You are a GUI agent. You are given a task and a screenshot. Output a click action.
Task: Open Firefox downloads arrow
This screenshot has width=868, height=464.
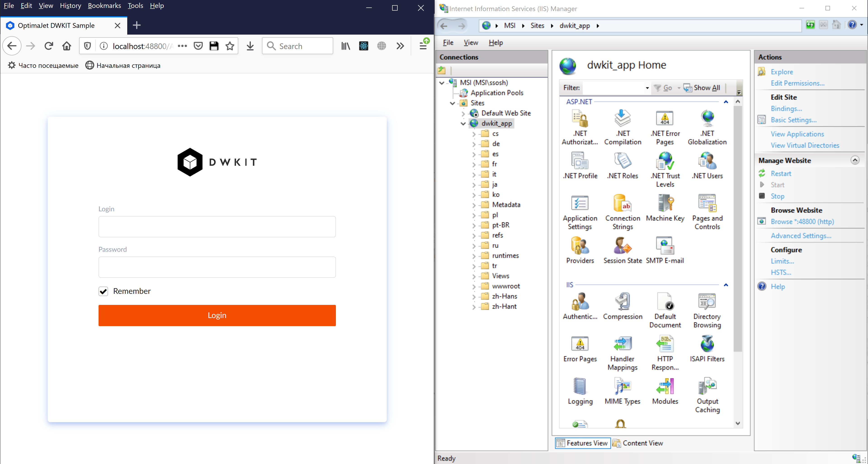click(250, 46)
